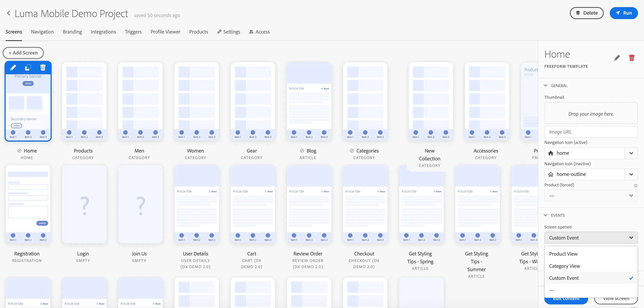The height and width of the screenshot is (308, 644).
Task: Select the Blog article screen thumbnail
Action: pos(309,101)
